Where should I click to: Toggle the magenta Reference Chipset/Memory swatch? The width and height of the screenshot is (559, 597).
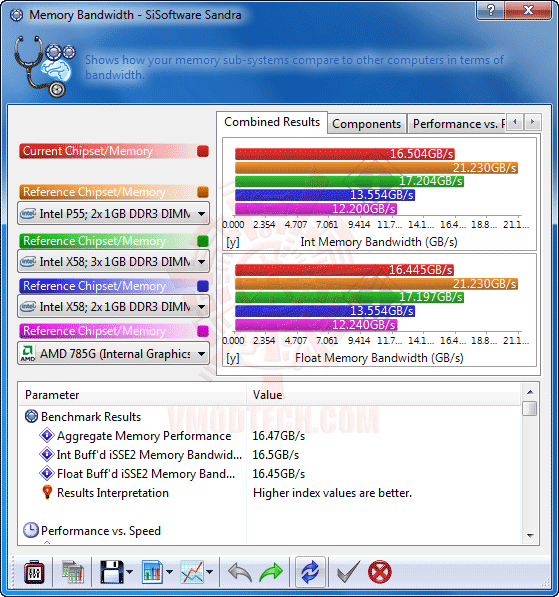pyautogui.click(x=203, y=331)
